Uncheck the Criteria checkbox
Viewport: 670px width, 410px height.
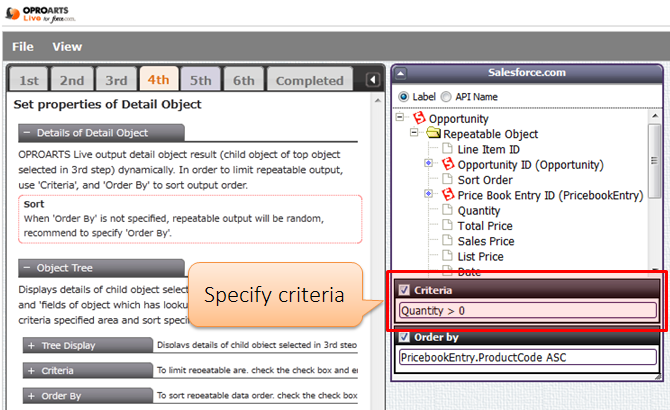pos(404,290)
